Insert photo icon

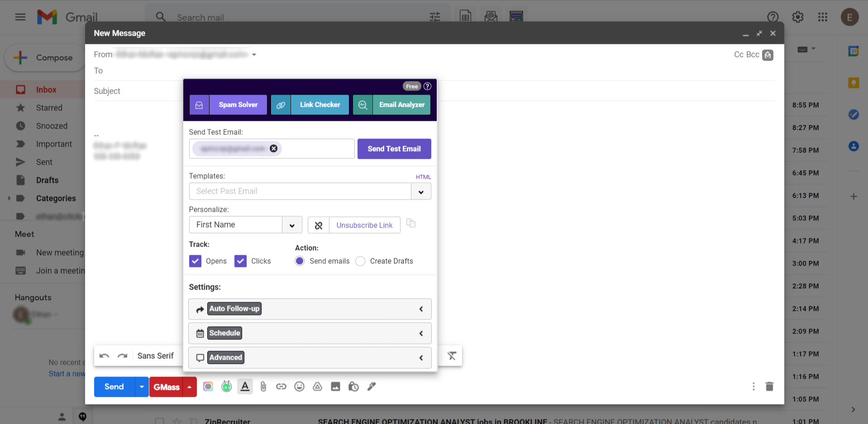[335, 386]
